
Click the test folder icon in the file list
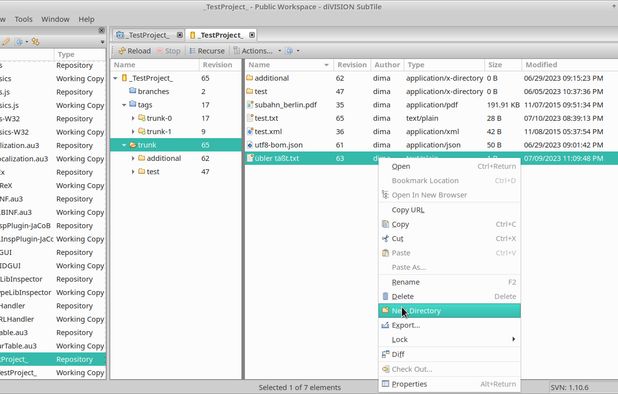pos(249,91)
